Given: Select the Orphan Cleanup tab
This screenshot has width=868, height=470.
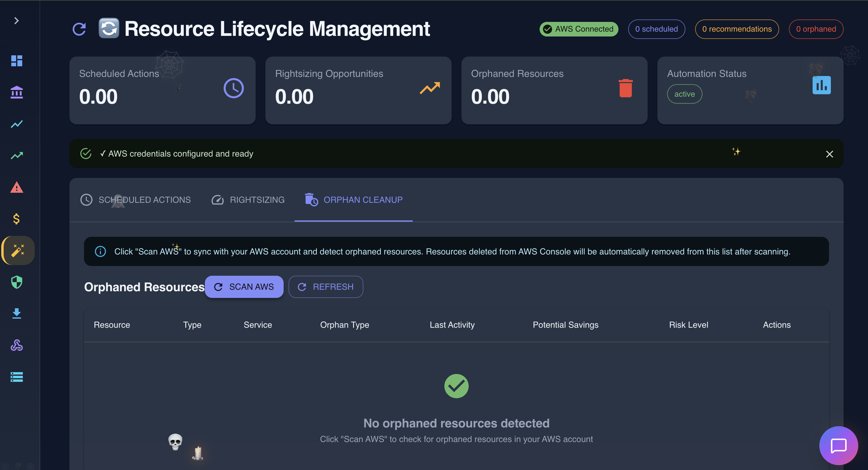Looking at the screenshot, I should pos(353,200).
